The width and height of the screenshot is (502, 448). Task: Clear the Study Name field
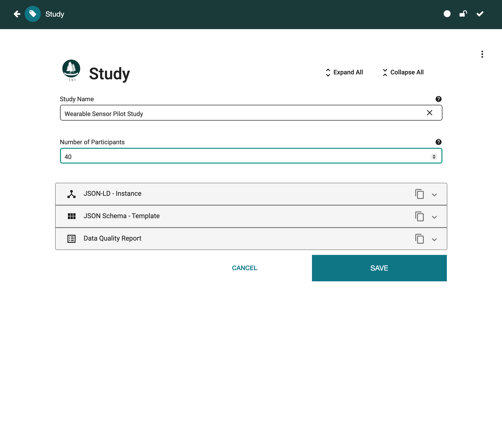coord(430,113)
